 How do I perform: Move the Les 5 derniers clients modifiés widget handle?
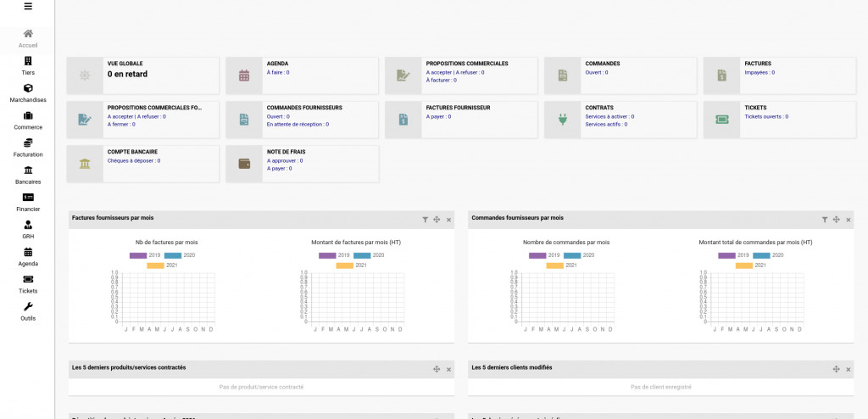(836, 369)
